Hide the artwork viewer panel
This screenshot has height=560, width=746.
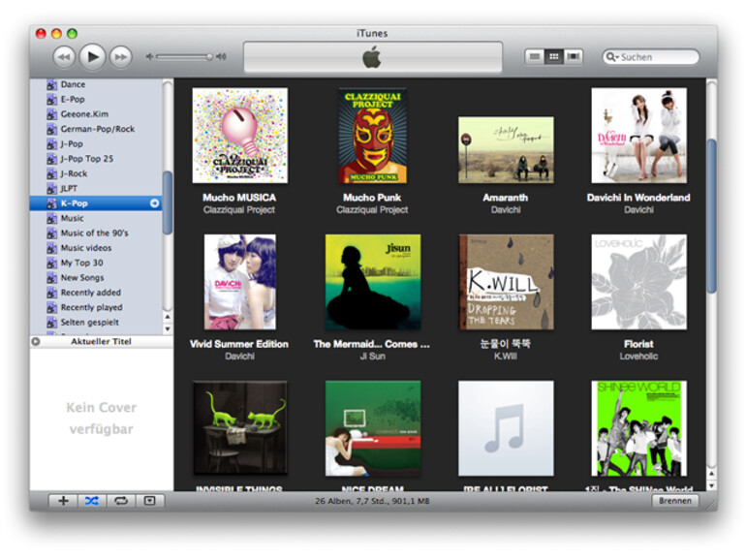(150, 501)
